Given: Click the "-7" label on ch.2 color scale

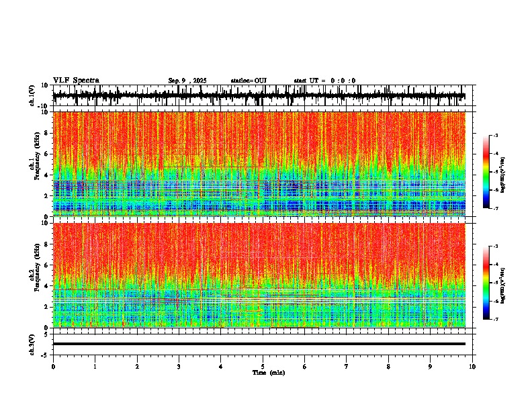Looking at the screenshot, I should [495, 319].
